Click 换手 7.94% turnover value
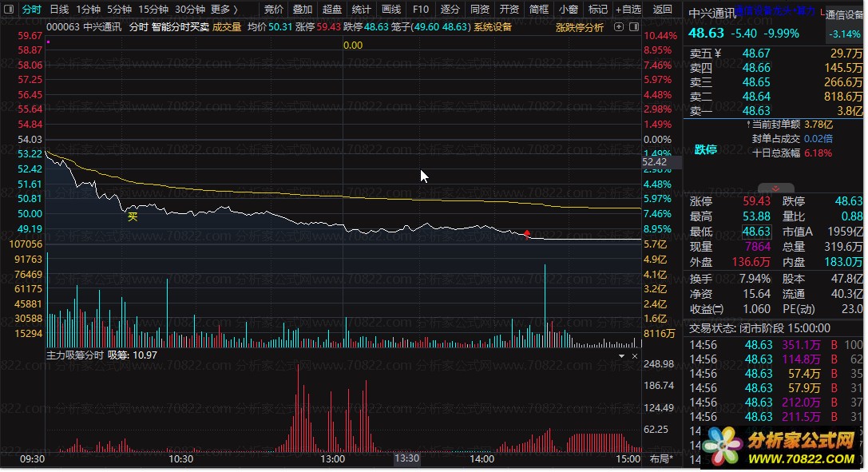Viewport: 868px width, 472px height. 755,280
